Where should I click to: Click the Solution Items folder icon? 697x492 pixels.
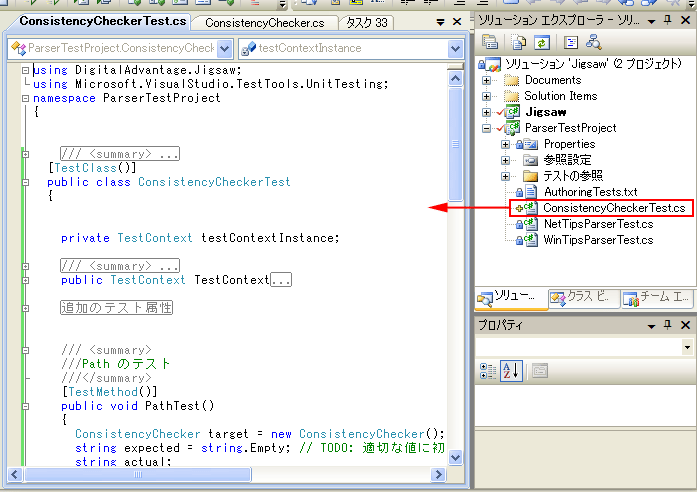point(511,96)
